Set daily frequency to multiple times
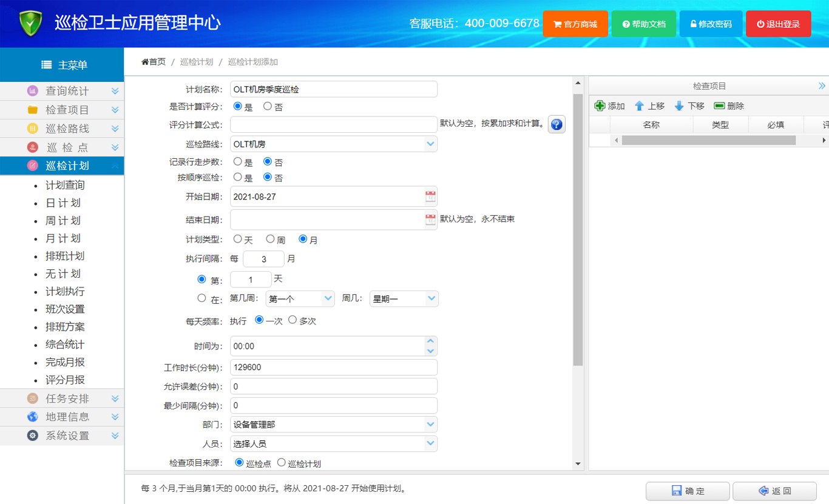The image size is (829, 504). (293, 320)
